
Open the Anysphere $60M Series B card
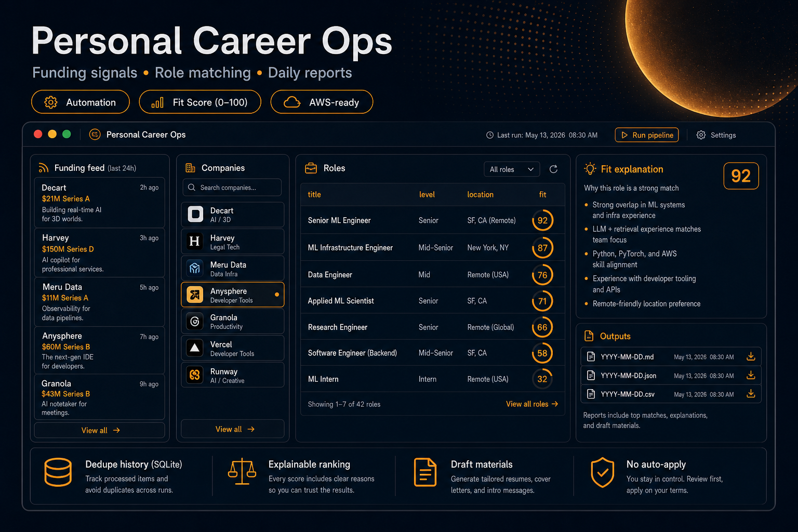100,350
